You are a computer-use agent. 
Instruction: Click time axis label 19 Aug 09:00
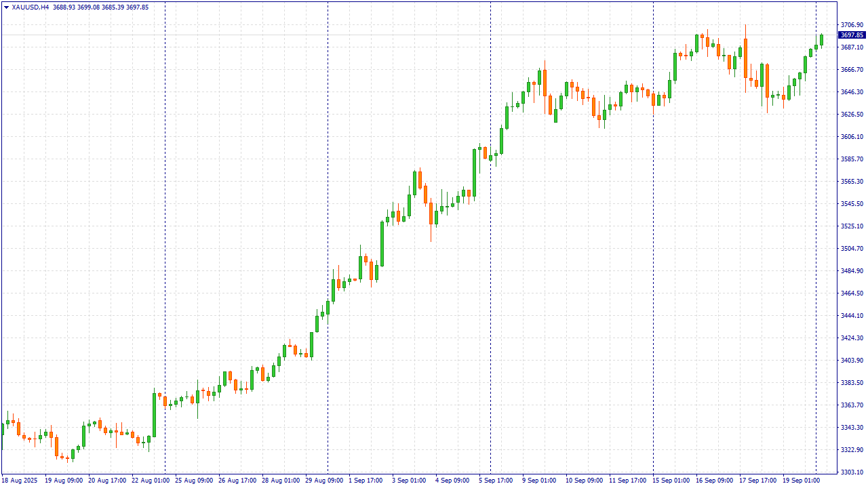coord(64,481)
